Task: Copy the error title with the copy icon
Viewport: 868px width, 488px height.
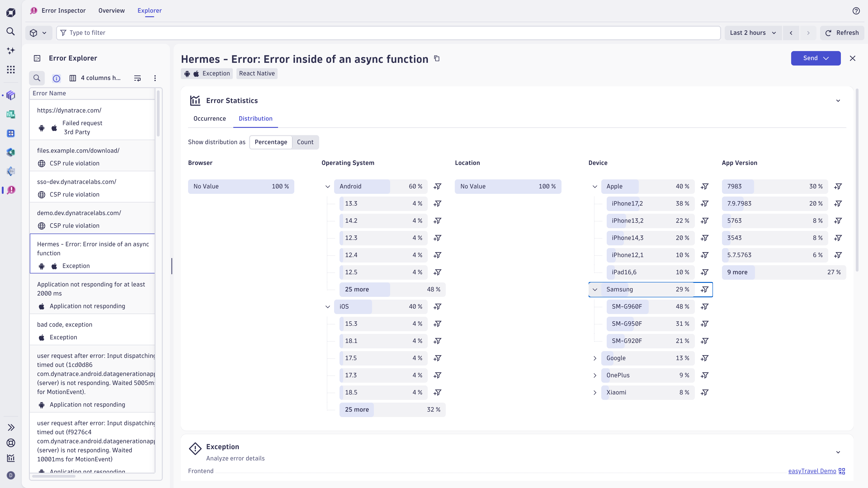Action: click(x=437, y=59)
